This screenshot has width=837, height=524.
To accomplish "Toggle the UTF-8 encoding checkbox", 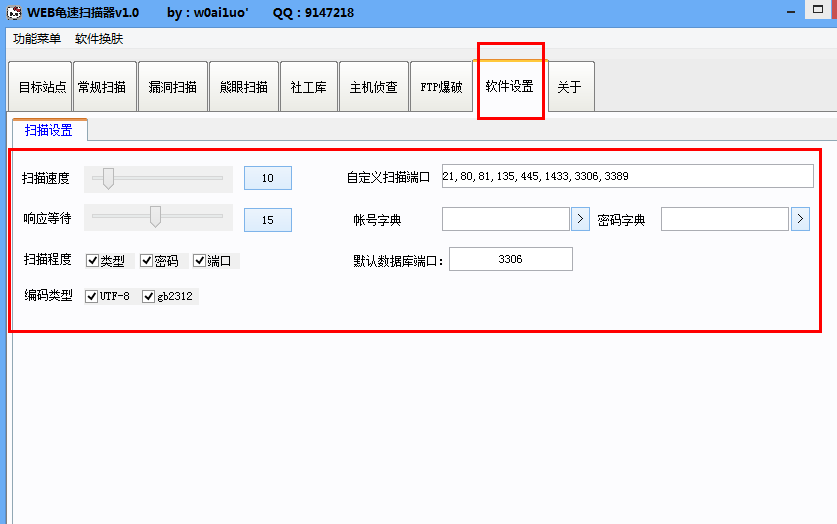I will 91,296.
